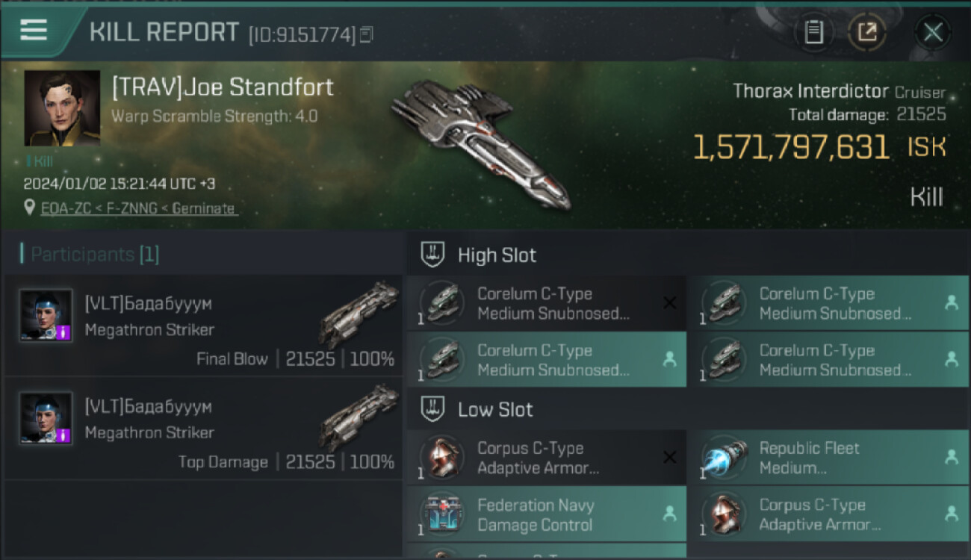Screen dimensions: 971x560
Task: Copy the kill report ID
Action: coord(366,34)
